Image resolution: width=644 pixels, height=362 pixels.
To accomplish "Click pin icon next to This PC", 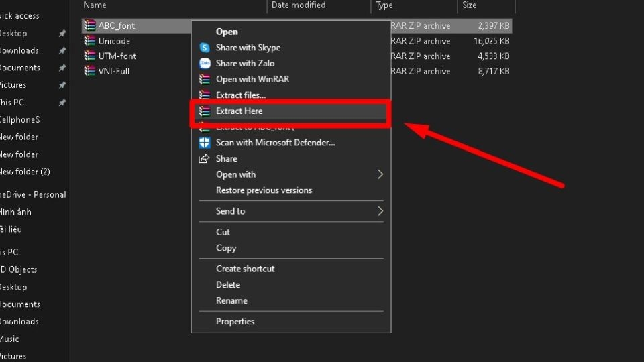I will 62,102.
